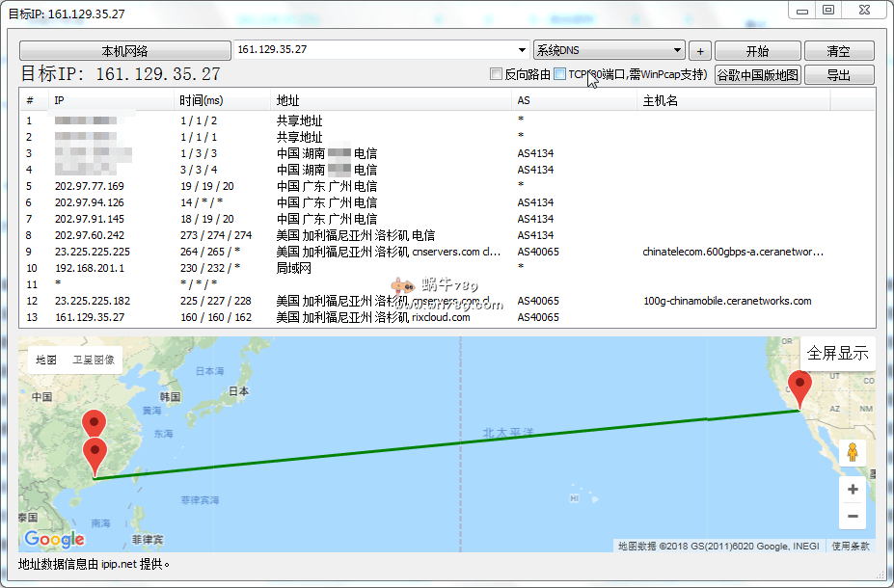Image resolution: width=894 pixels, height=588 pixels.
Task: Open the 系统DNS dropdown
Action: pyautogui.click(x=677, y=51)
